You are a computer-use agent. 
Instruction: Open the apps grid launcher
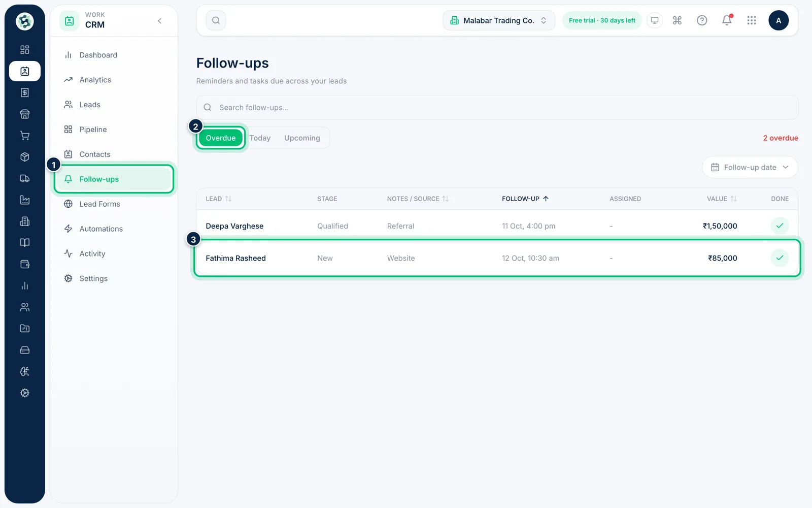(x=752, y=20)
